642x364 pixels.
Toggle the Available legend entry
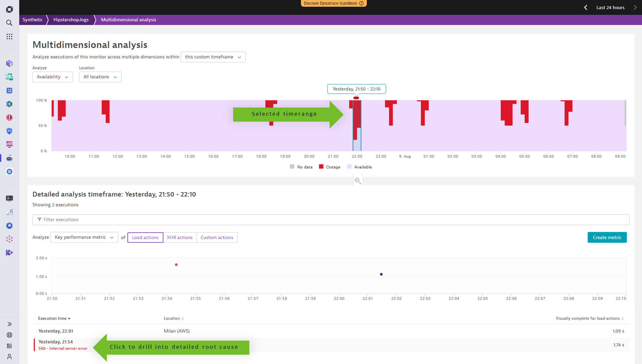[x=359, y=167]
